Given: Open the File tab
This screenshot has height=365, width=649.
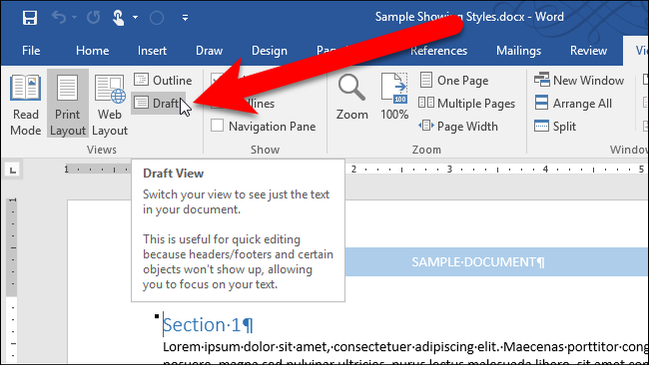Looking at the screenshot, I should pyautogui.click(x=31, y=50).
